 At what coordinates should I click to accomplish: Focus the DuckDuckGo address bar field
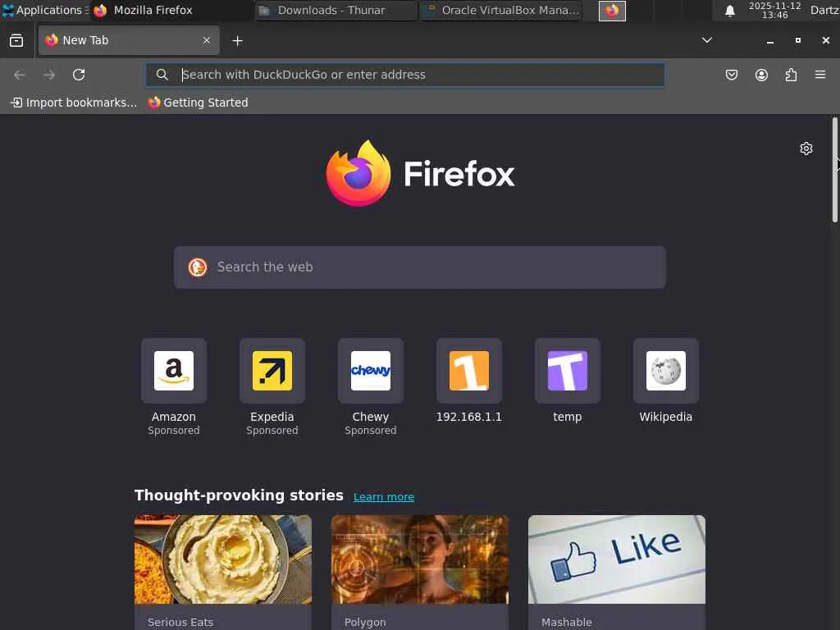coord(405,75)
